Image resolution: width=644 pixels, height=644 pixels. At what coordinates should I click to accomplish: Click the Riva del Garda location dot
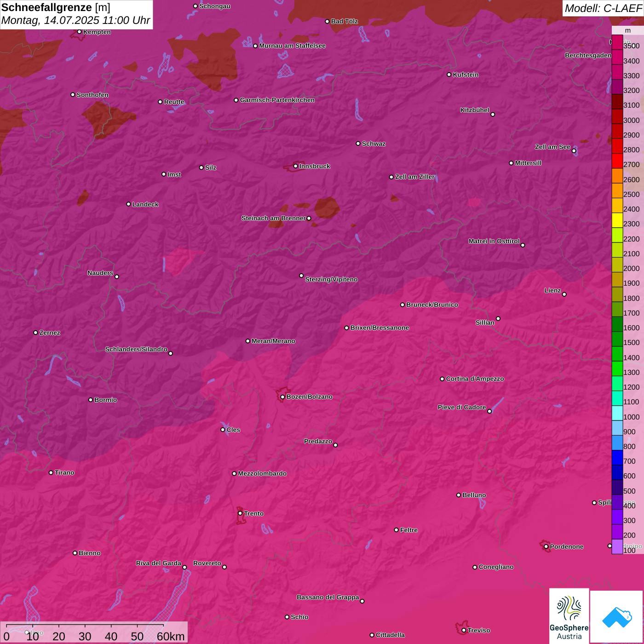(x=184, y=567)
